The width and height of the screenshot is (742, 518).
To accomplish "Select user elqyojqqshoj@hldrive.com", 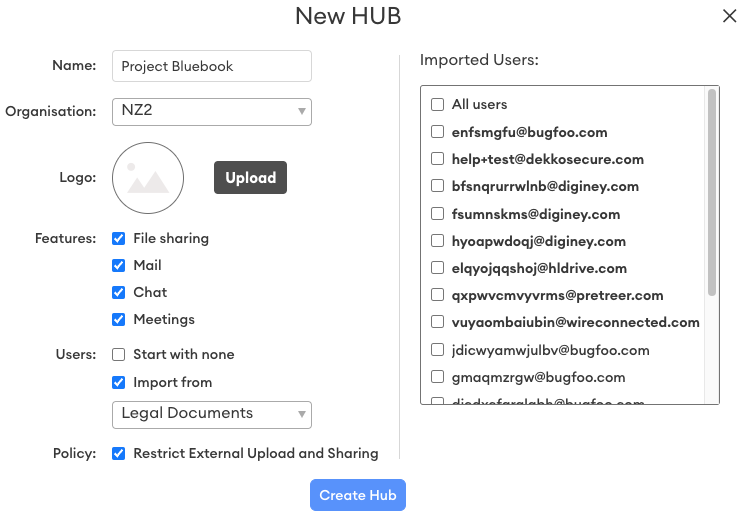I will (437, 268).
